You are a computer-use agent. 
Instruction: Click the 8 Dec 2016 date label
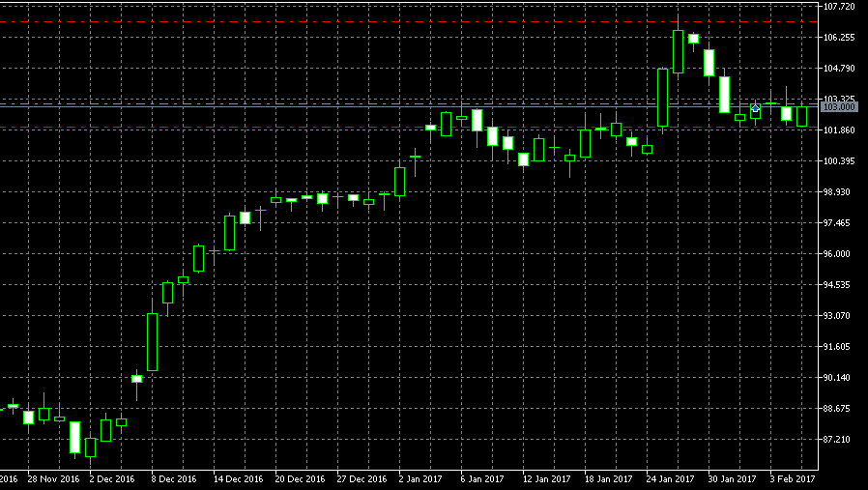tap(174, 479)
